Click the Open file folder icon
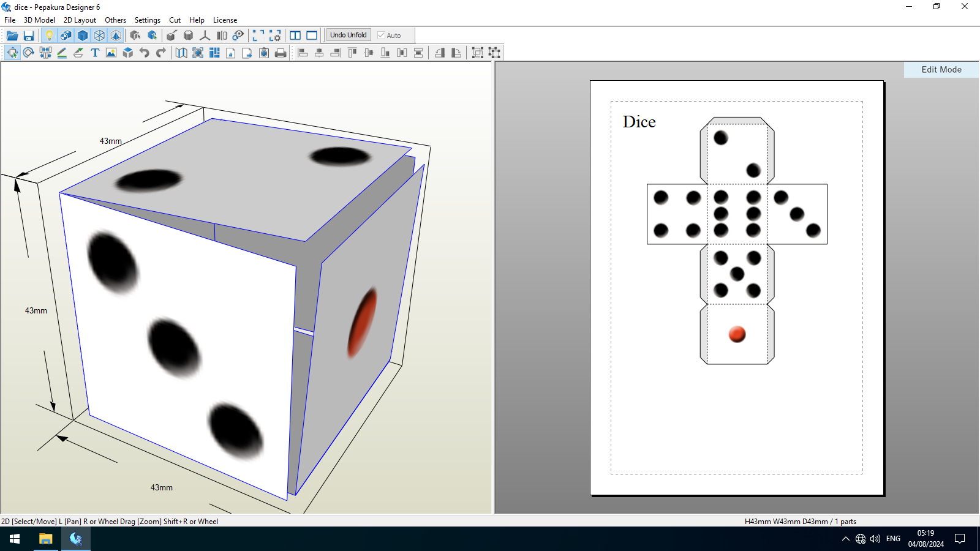Screen dimensions: 980x551 (12, 36)
